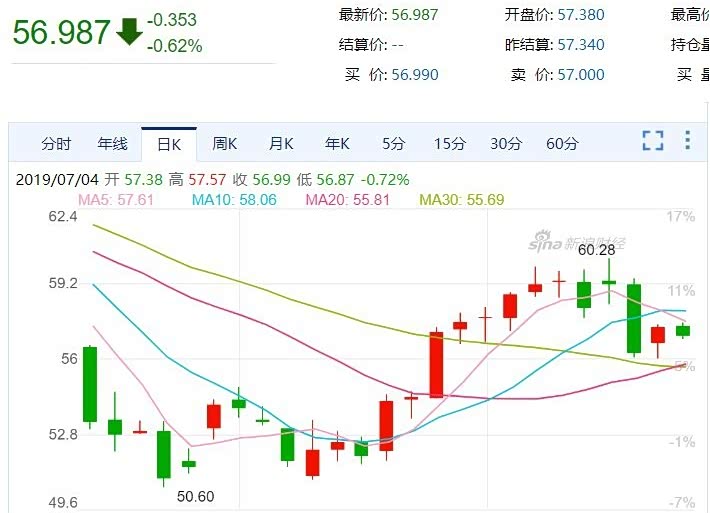Switch to the 分时 tab
The width and height of the screenshot is (710, 513).
tap(56, 144)
